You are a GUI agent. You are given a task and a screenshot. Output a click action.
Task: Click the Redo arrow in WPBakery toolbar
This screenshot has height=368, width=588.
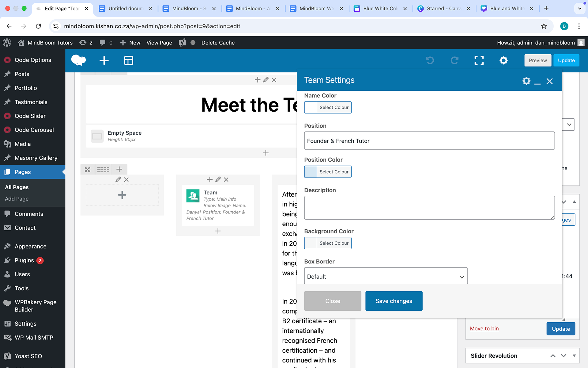[454, 60]
